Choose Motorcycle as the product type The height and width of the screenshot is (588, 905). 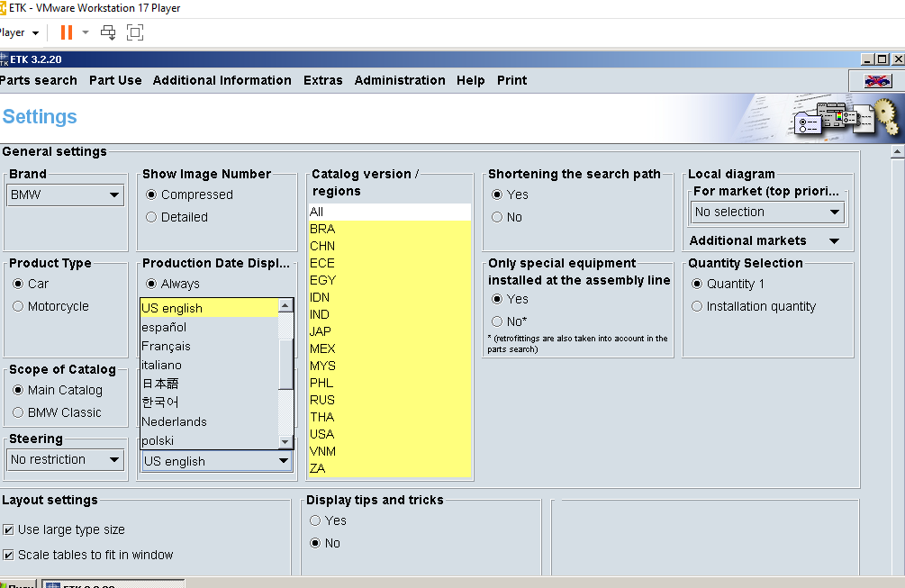pyautogui.click(x=18, y=306)
